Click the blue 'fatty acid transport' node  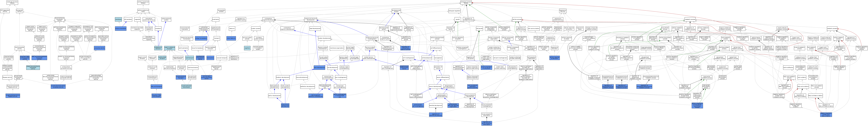coord(156,86)
